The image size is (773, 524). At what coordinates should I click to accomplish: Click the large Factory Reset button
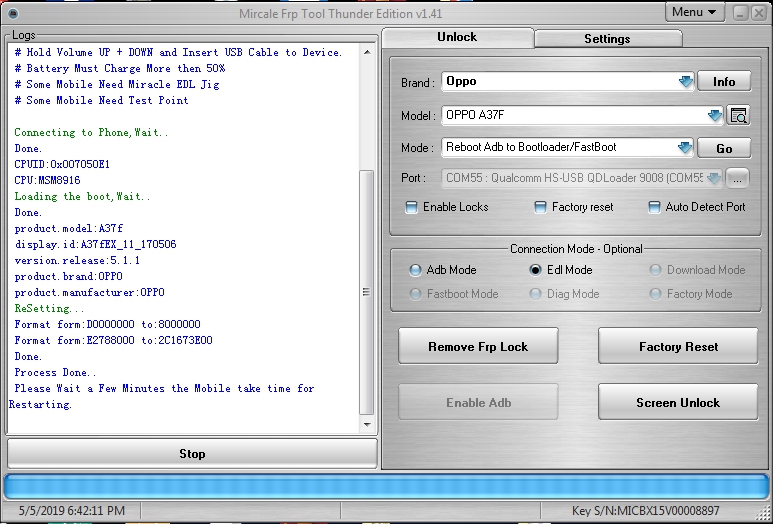pos(678,346)
